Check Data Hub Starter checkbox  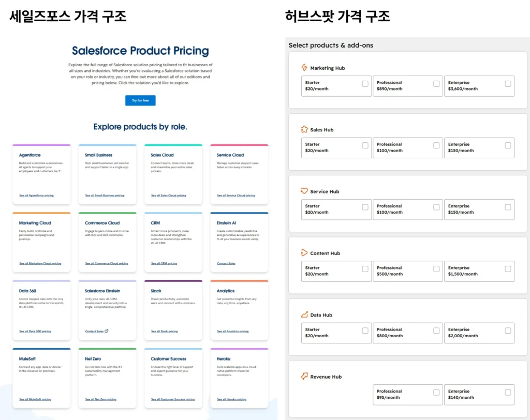(x=365, y=331)
